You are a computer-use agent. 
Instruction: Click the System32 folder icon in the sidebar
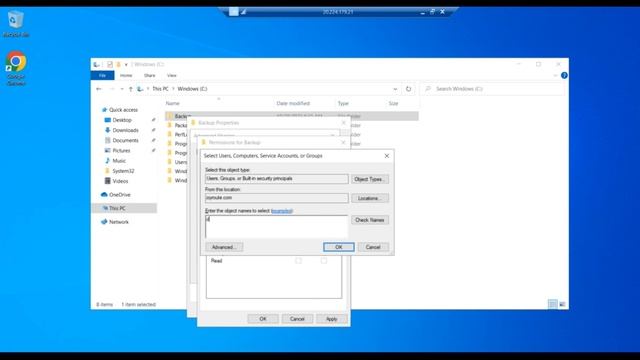(108, 171)
